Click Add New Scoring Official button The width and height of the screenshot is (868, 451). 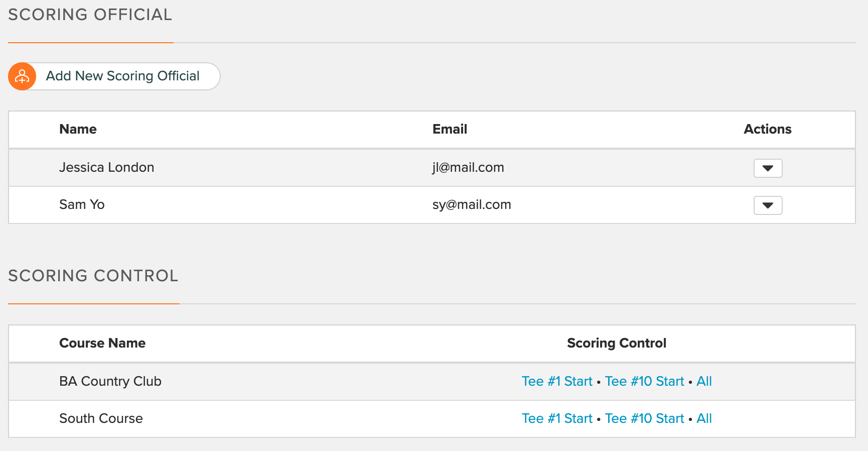coord(114,76)
